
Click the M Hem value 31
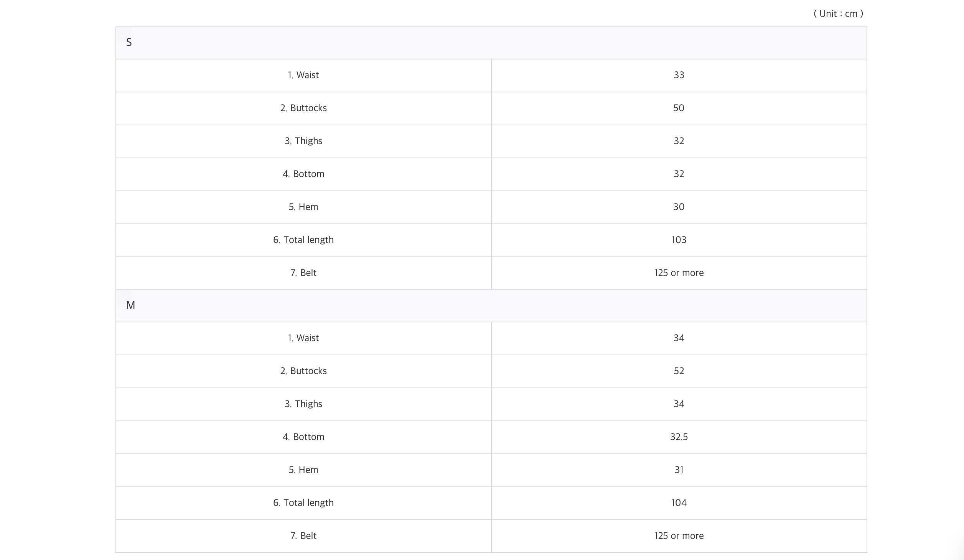(x=679, y=470)
